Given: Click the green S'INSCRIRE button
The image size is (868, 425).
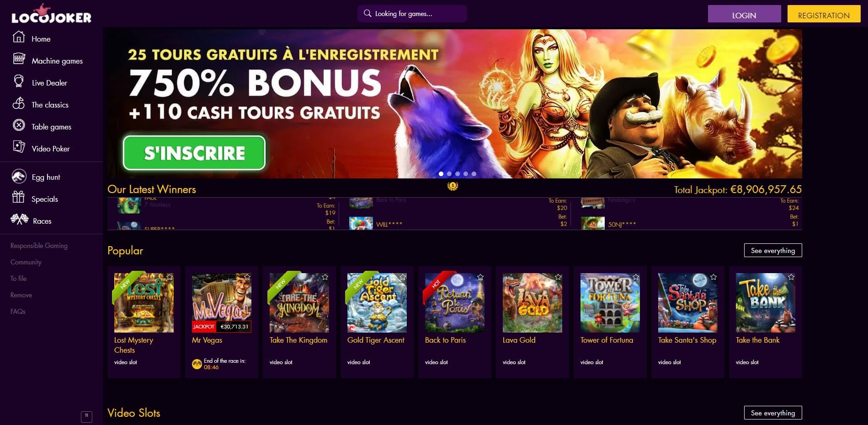Looking at the screenshot, I should tap(194, 153).
